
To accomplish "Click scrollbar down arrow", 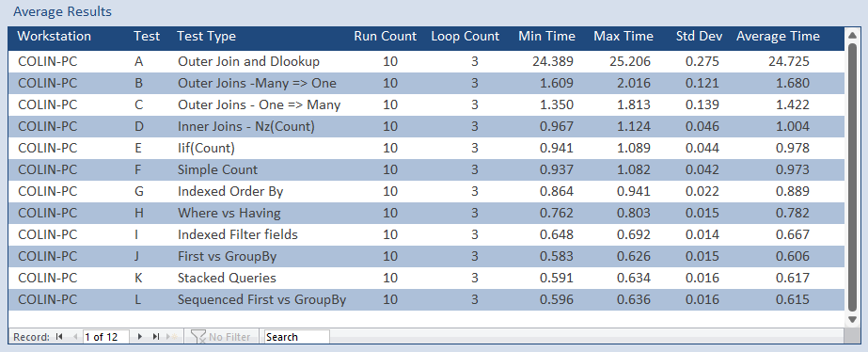I will [x=853, y=319].
